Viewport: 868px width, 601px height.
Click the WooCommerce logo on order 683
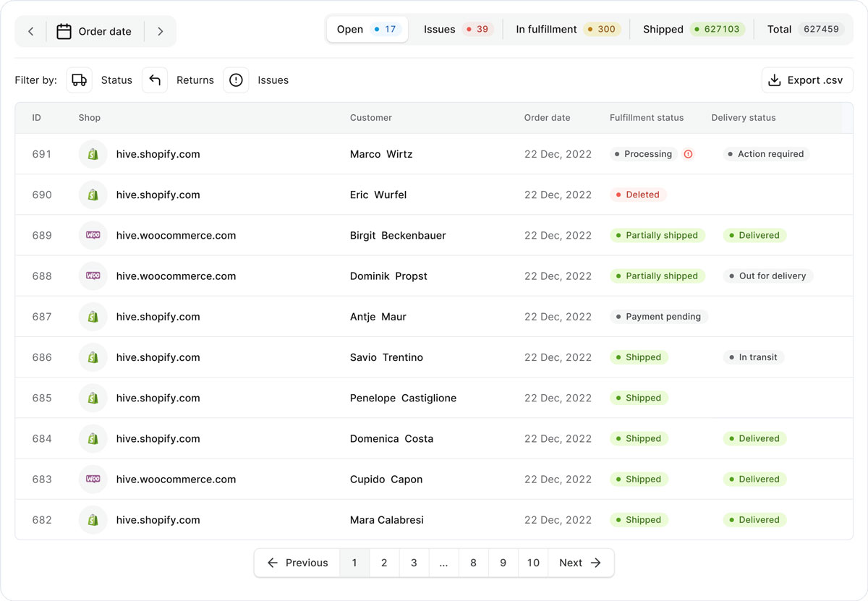tap(93, 479)
